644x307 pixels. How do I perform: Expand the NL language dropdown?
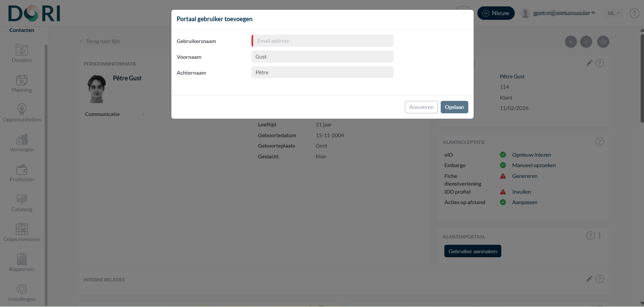pyautogui.click(x=614, y=13)
